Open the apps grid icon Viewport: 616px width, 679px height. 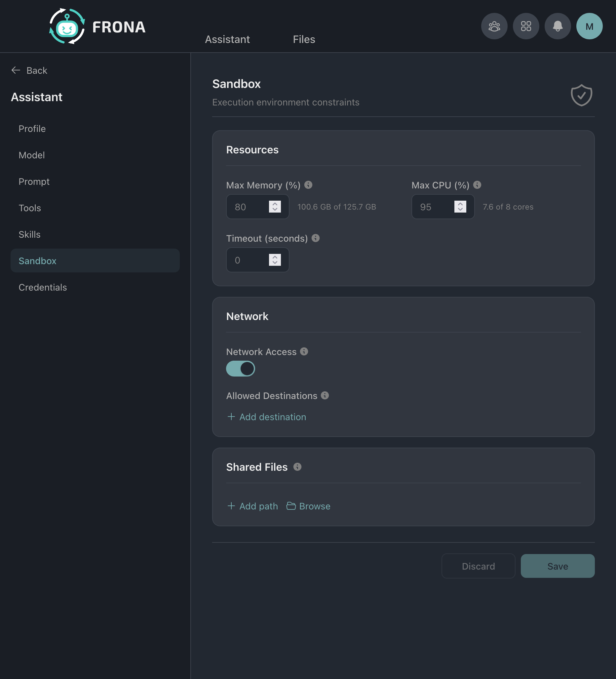pyautogui.click(x=526, y=26)
